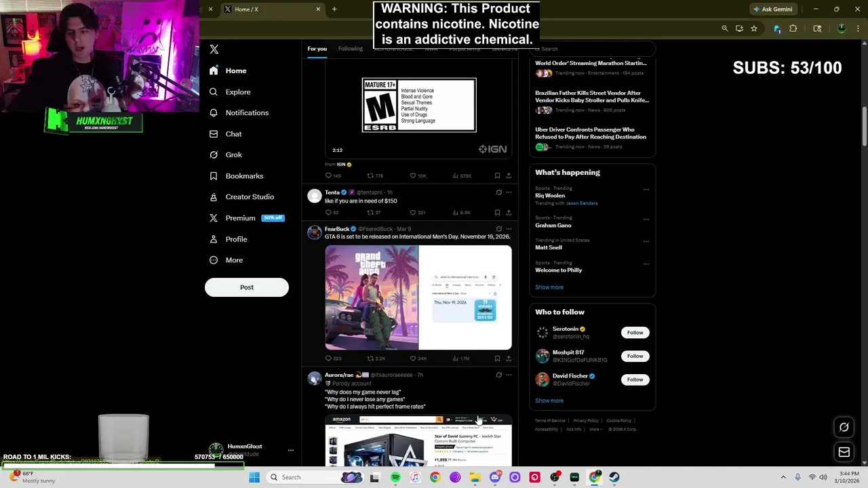Open more options on FearBuck's post
Screen dimensions: 868x488
[509, 229]
